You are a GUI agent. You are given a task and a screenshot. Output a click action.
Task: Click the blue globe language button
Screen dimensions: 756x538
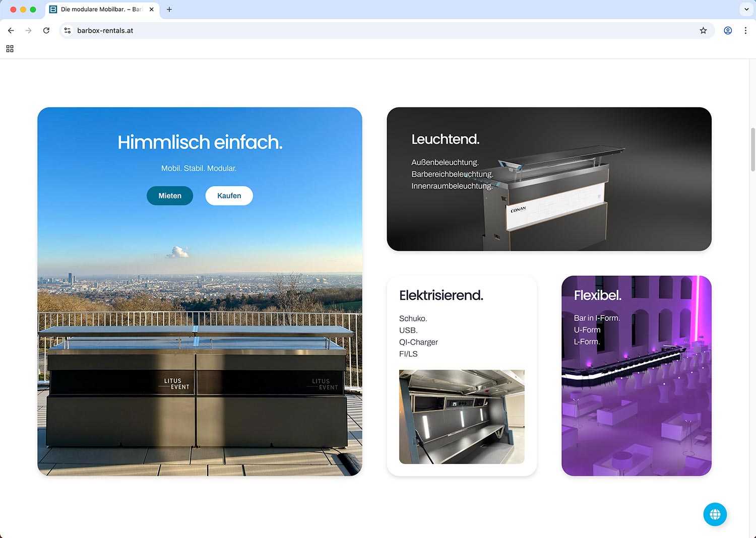[715, 514]
